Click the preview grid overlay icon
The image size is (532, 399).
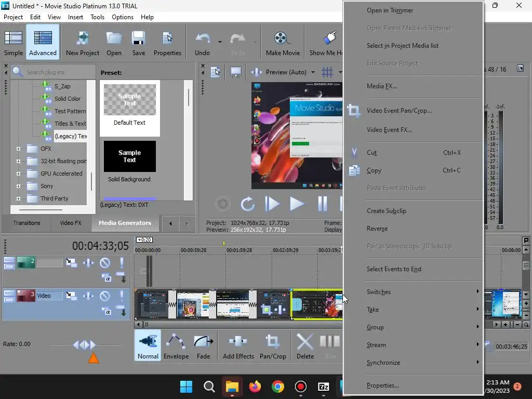pyautogui.click(x=327, y=72)
